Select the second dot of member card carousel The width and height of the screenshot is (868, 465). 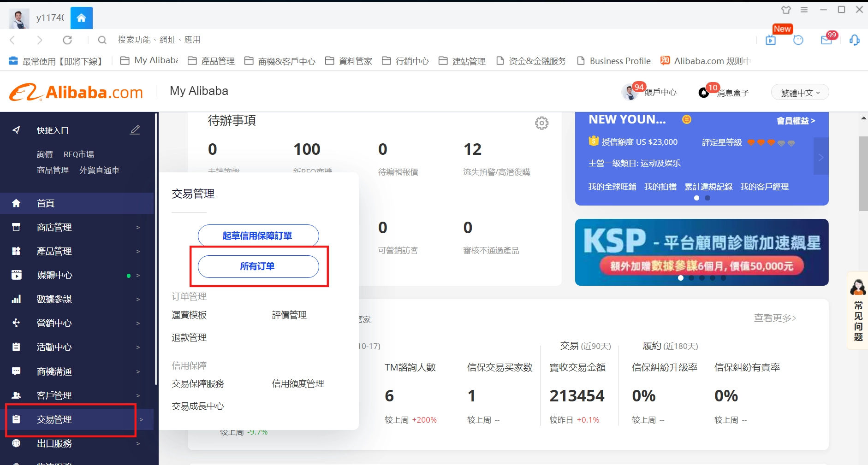click(707, 198)
